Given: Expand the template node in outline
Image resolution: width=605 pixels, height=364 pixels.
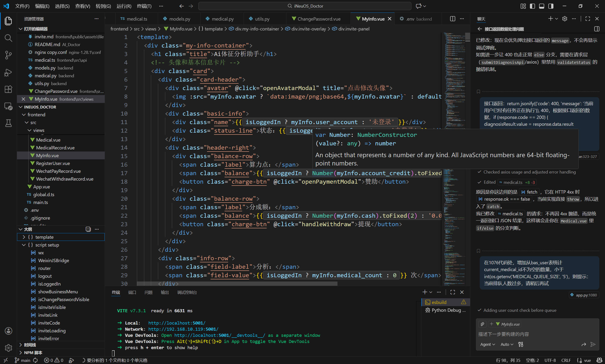Looking at the screenshot, I should pyautogui.click(x=24, y=237).
